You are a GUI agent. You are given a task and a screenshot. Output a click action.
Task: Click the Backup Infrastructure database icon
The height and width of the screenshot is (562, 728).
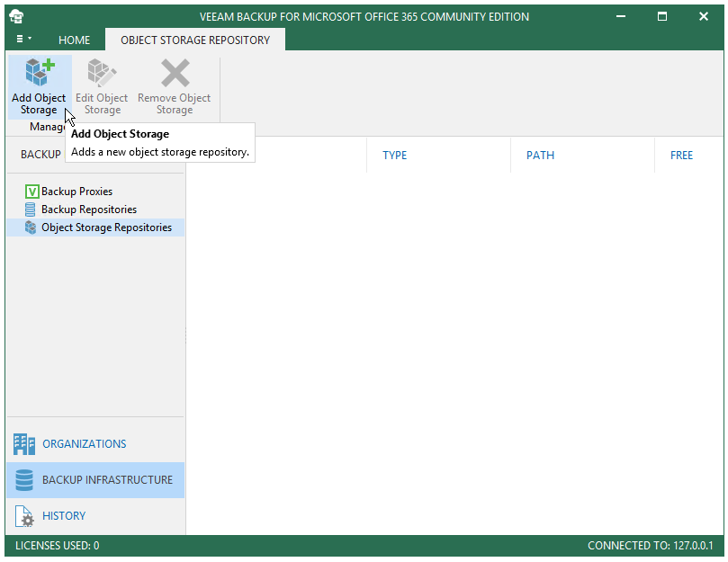[x=24, y=480]
